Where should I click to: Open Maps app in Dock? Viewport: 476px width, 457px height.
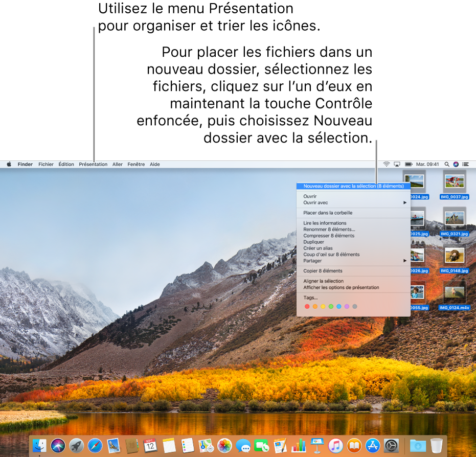(206, 446)
